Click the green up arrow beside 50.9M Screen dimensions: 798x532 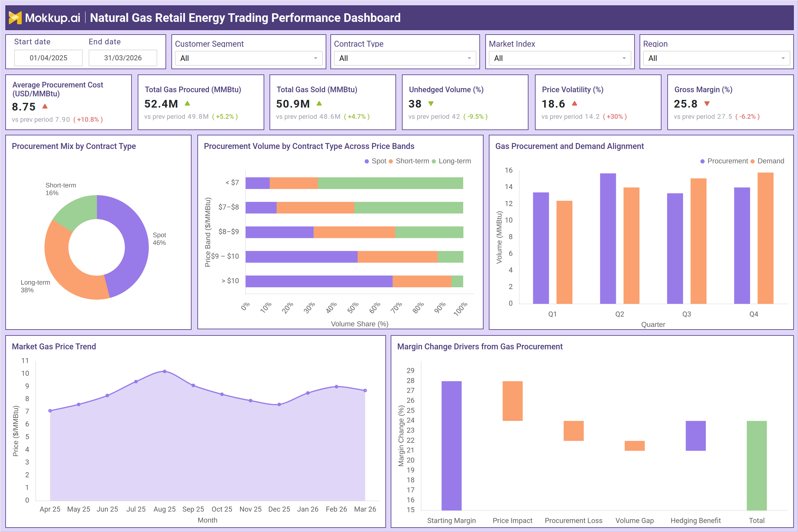319,103
